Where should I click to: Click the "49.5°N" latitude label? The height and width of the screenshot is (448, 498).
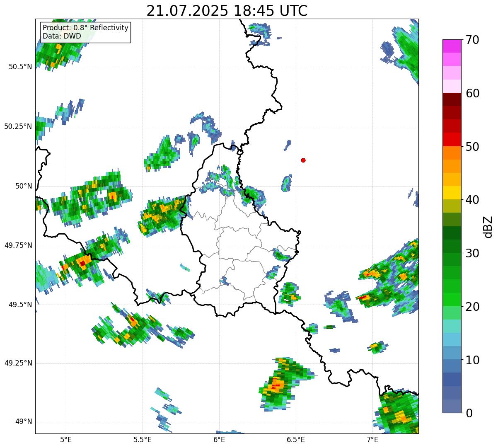click(20, 304)
